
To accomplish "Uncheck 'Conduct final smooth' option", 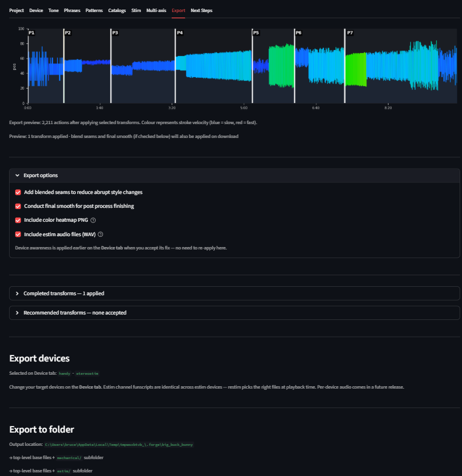I will [18, 206].
